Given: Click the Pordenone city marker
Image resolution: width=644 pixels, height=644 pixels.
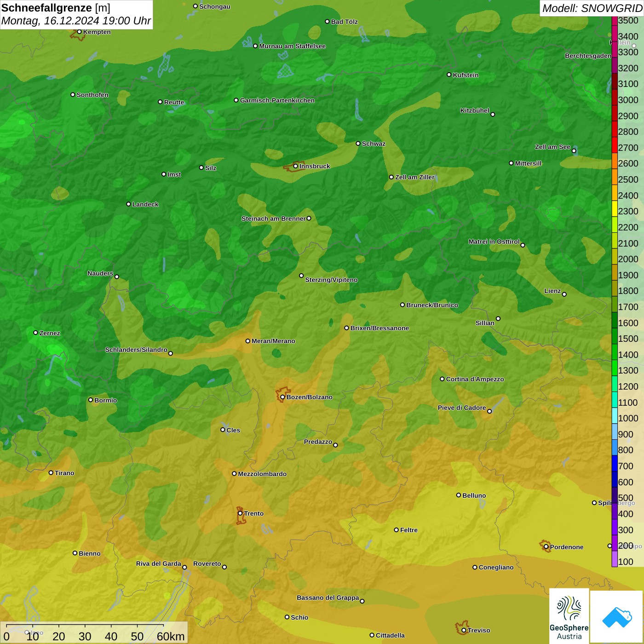Looking at the screenshot, I should tap(546, 547).
